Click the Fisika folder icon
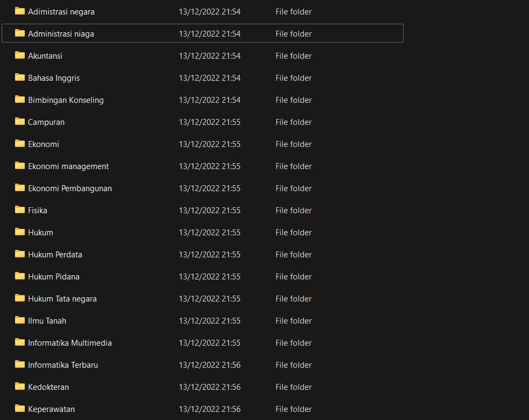This screenshot has height=420, width=529. (20, 210)
